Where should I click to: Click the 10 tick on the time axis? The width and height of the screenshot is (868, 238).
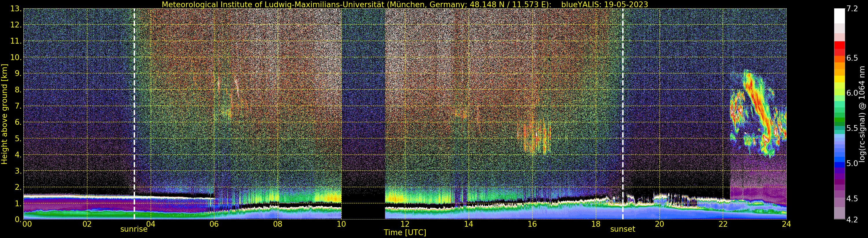pyautogui.click(x=341, y=224)
